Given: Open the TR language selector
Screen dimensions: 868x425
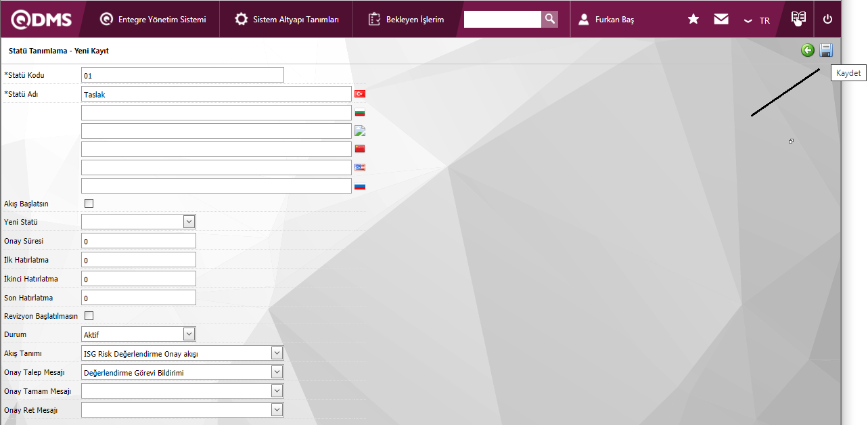Looking at the screenshot, I should (x=757, y=20).
